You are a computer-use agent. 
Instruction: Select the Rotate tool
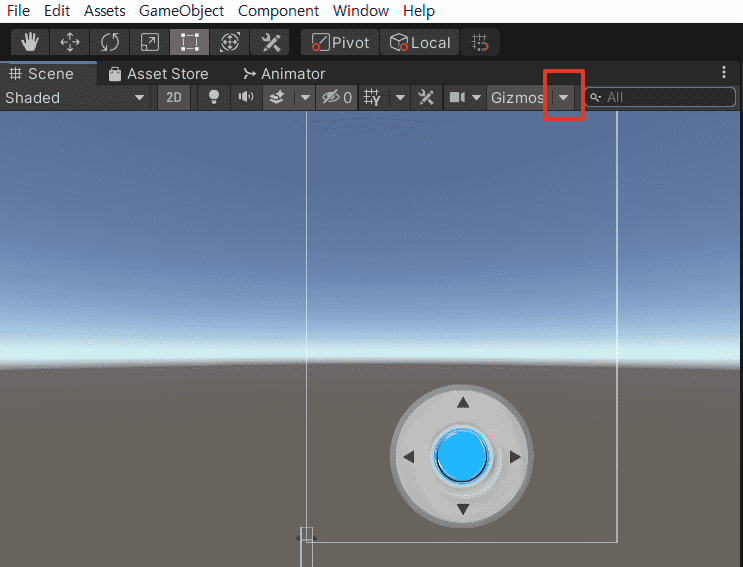point(109,43)
